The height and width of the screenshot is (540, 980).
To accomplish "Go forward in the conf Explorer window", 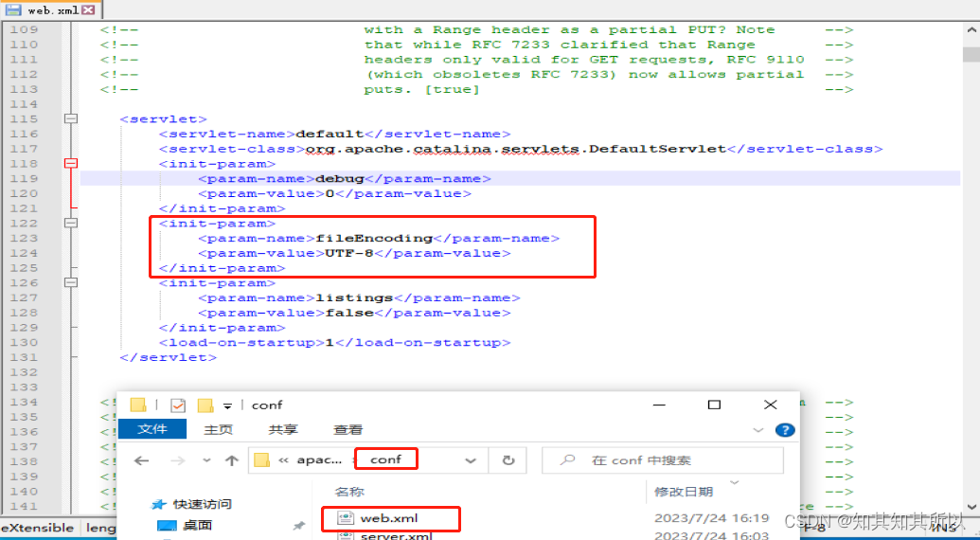I will pyautogui.click(x=178, y=460).
